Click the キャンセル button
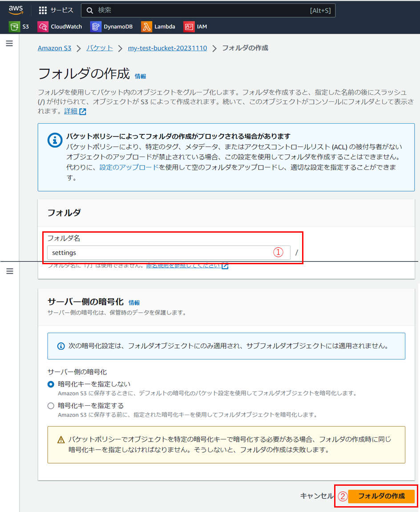Image resolution: width=420 pixels, height=512 pixels. click(316, 496)
